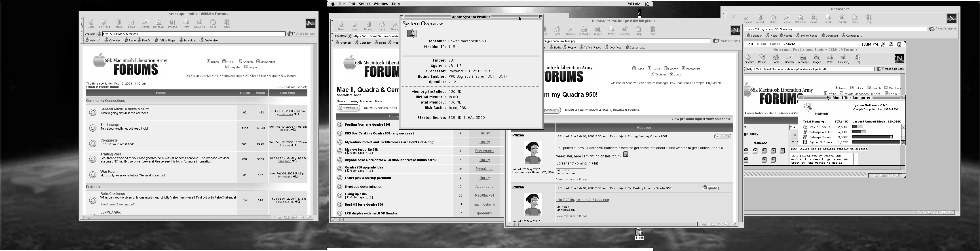Click Forward in the Index 68kMLA Forums window
This screenshot has width=980, height=251.
[x=104, y=24]
